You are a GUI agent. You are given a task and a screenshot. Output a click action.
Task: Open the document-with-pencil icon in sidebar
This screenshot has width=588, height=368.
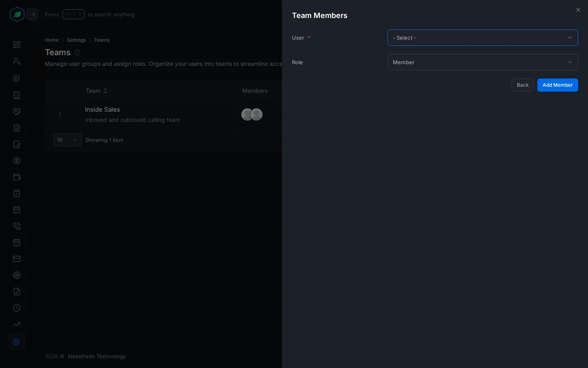click(17, 144)
